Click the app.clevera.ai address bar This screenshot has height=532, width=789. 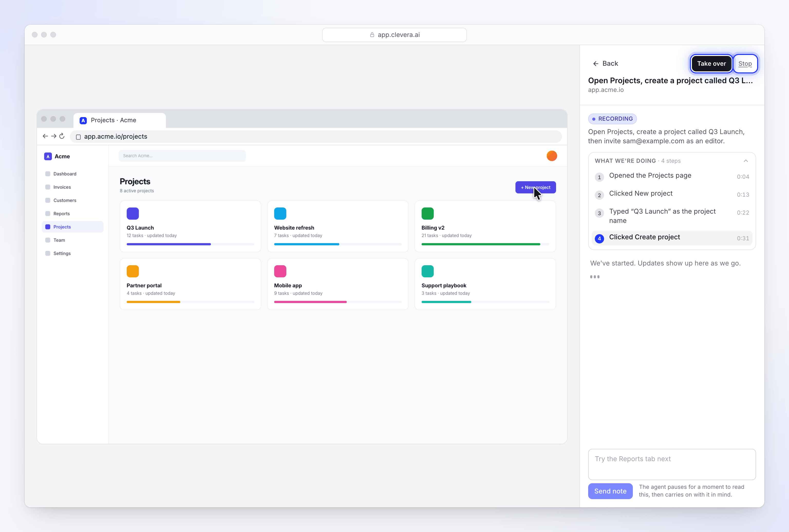point(394,35)
